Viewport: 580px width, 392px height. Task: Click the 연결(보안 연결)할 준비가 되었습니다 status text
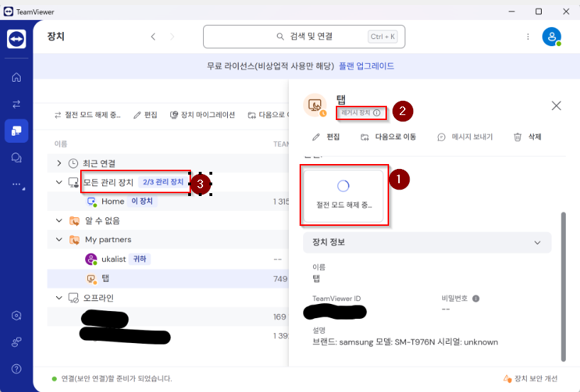(116, 379)
